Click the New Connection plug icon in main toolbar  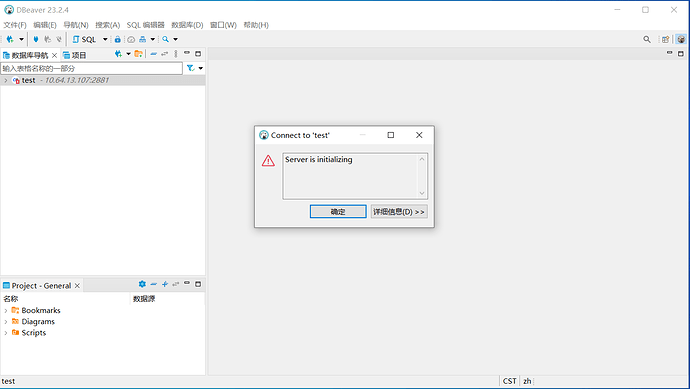10,39
